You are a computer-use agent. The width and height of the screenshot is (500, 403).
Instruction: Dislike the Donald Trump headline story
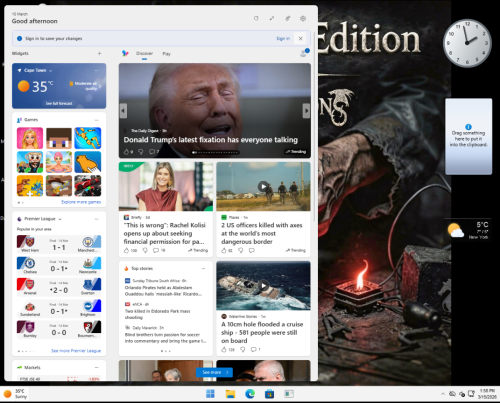[x=141, y=152]
